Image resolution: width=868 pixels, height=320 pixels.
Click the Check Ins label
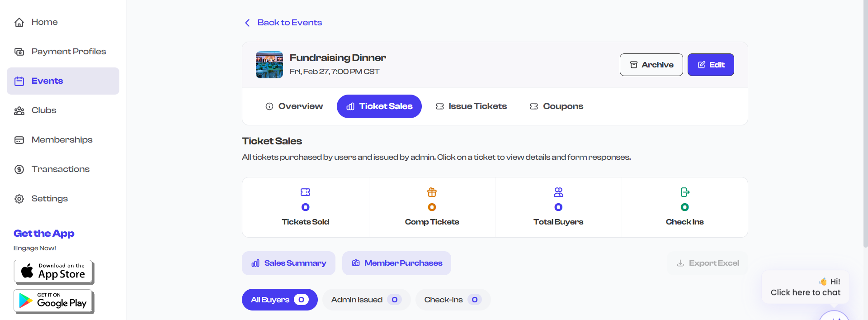pyautogui.click(x=685, y=222)
